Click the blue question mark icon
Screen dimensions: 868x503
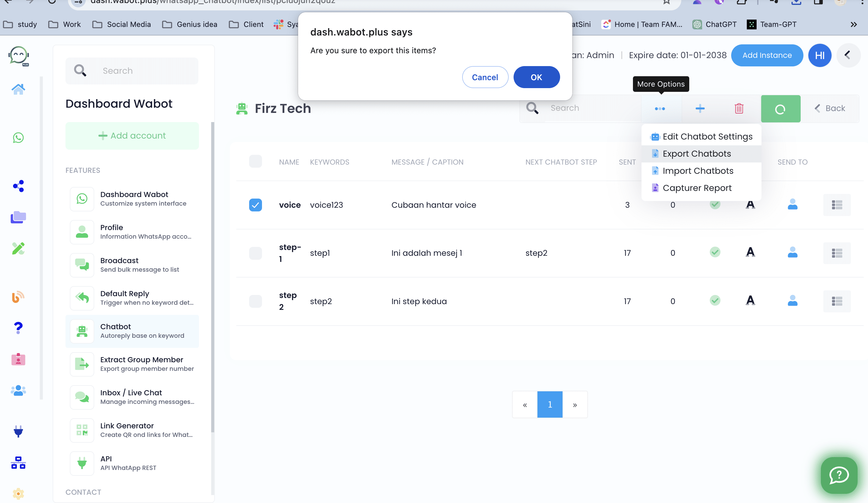18,328
